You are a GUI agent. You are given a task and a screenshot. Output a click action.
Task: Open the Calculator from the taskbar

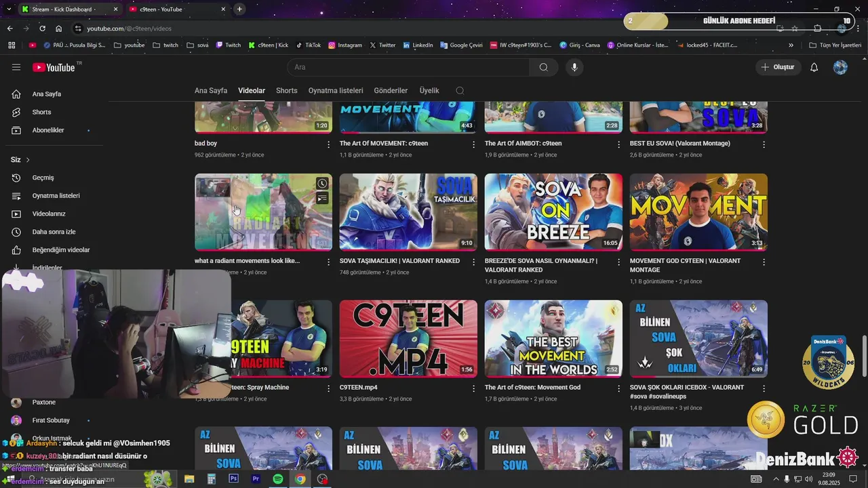pyautogui.click(x=212, y=479)
